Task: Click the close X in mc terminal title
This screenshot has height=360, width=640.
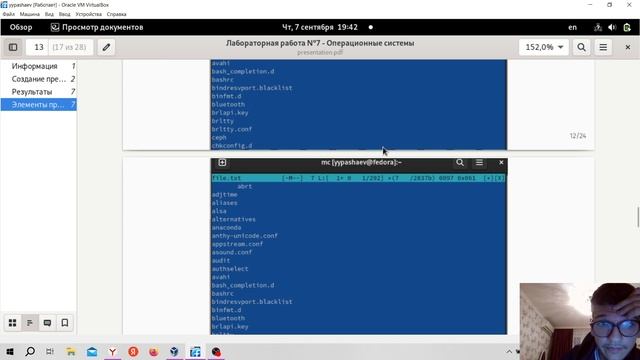Action: point(501,162)
